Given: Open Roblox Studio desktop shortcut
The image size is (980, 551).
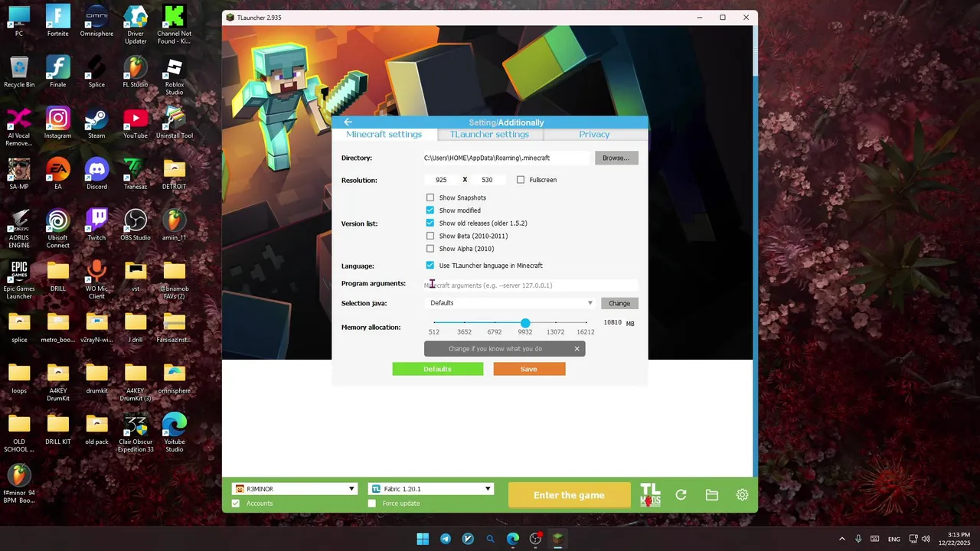Looking at the screenshot, I should point(175,77).
